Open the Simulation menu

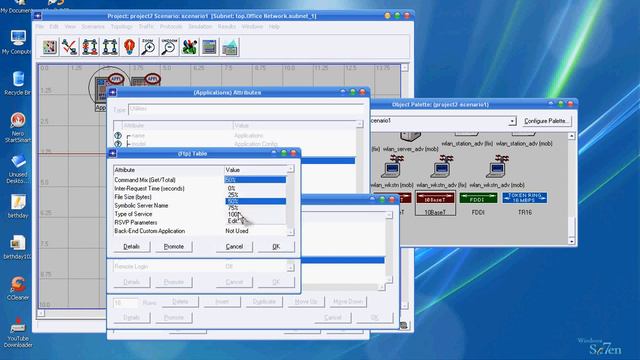[200, 27]
